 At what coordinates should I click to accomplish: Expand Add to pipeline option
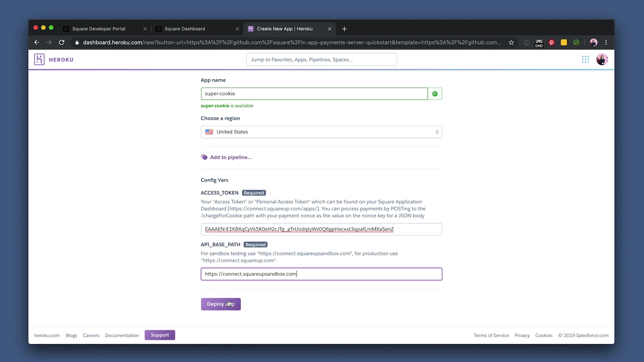click(230, 157)
